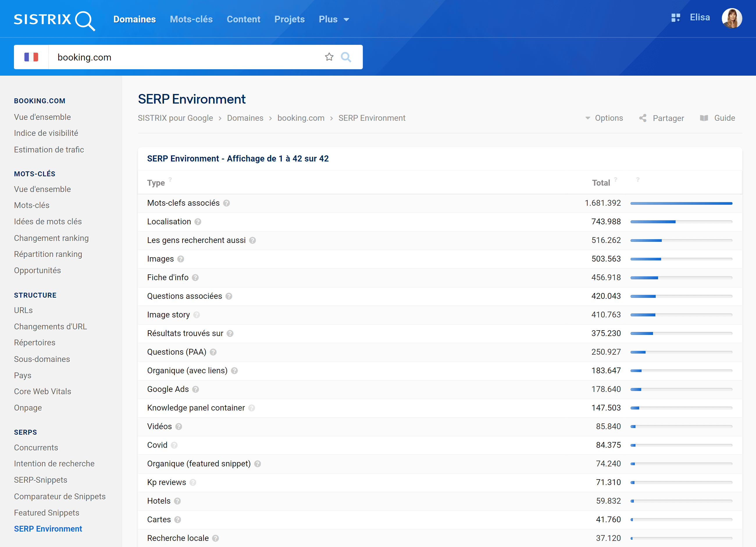
Task: Switch to the Domaines tab
Action: [x=135, y=19]
